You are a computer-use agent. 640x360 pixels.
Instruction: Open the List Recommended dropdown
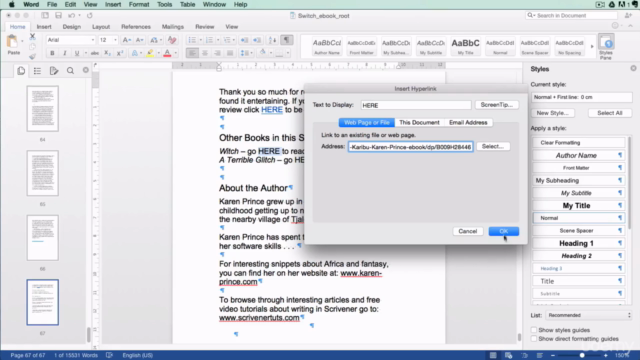(x=589, y=315)
